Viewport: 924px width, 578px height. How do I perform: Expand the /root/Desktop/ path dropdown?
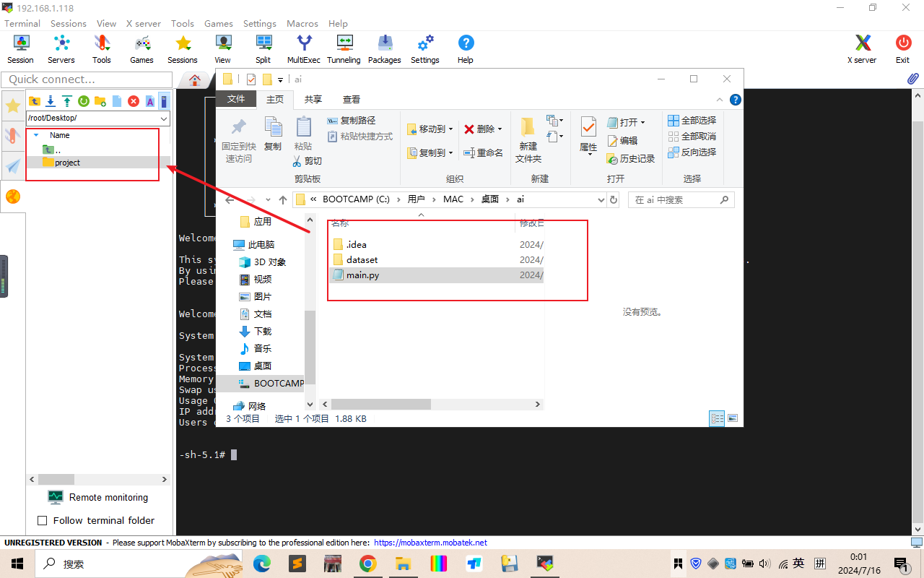[x=163, y=118]
